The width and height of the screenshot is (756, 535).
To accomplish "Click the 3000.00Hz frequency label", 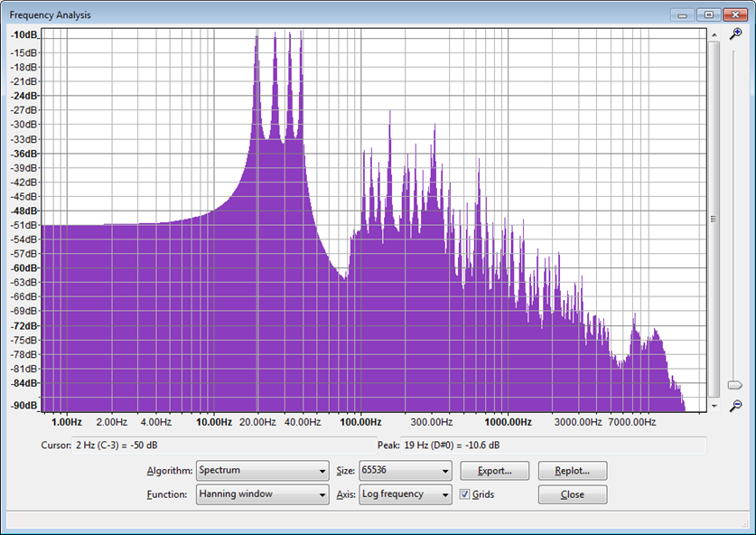I will 578,422.
